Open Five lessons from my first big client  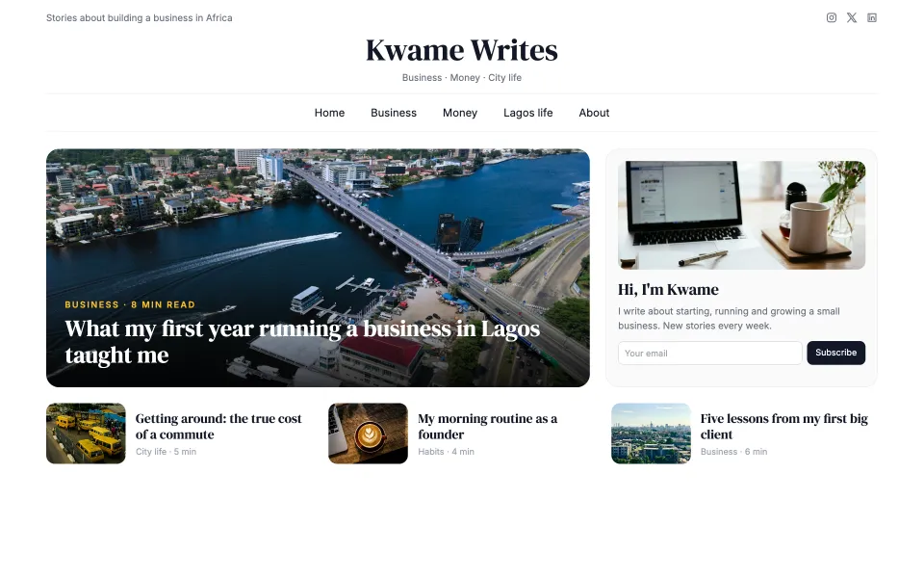pyautogui.click(x=783, y=427)
